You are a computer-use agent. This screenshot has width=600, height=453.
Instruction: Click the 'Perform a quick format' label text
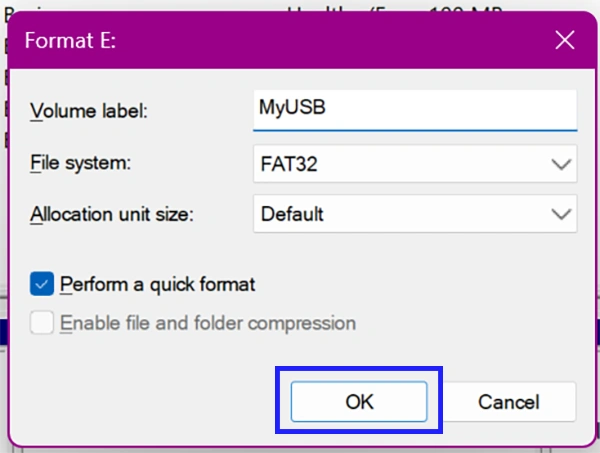click(158, 285)
